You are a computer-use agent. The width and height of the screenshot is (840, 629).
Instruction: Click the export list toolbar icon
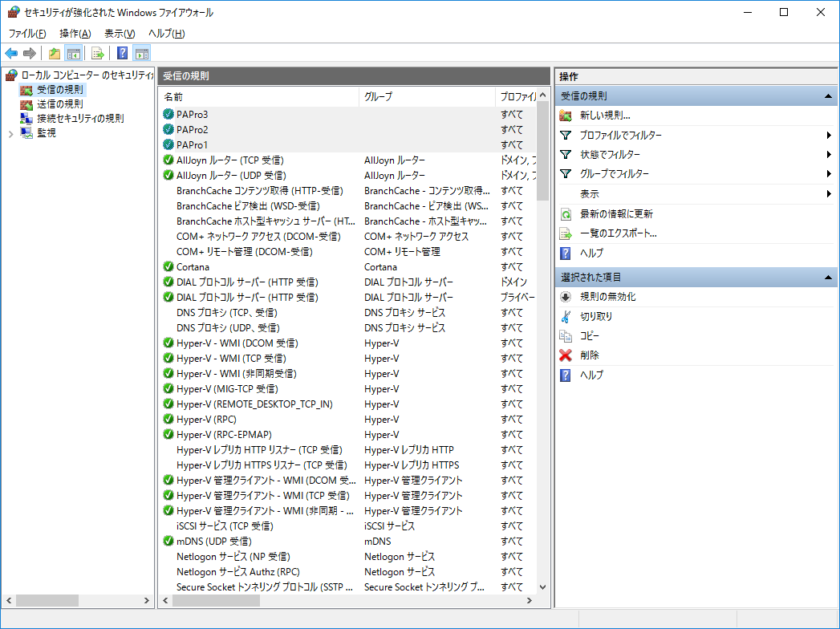97,54
